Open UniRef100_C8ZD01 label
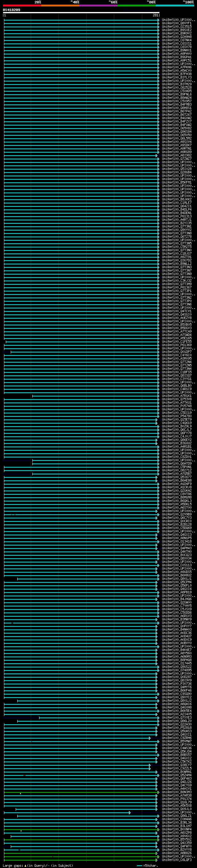 tap(177, 457)
